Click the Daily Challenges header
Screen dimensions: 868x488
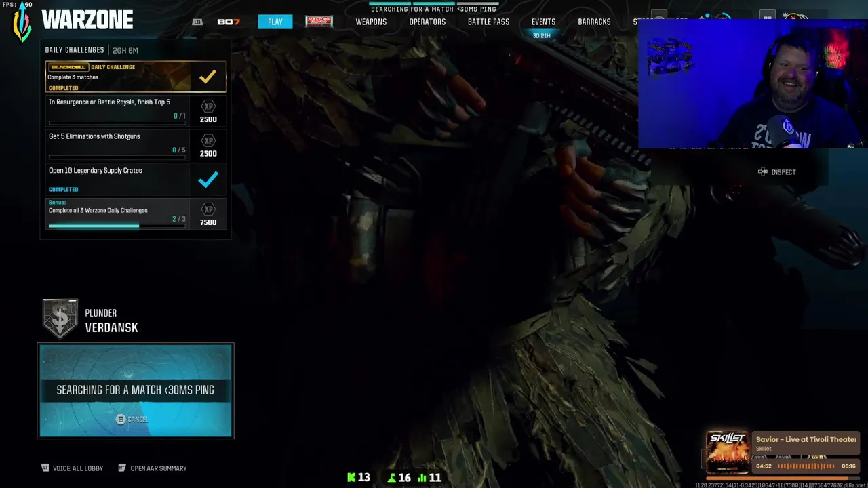75,50
